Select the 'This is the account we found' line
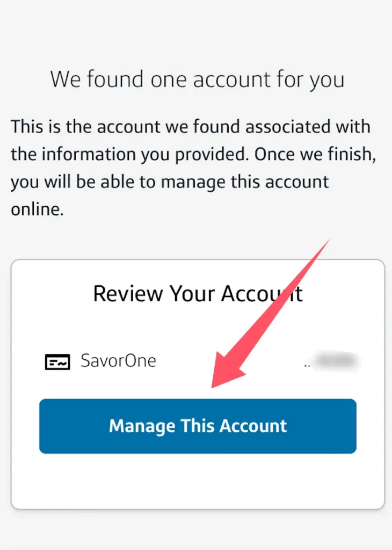 pyautogui.click(x=191, y=127)
